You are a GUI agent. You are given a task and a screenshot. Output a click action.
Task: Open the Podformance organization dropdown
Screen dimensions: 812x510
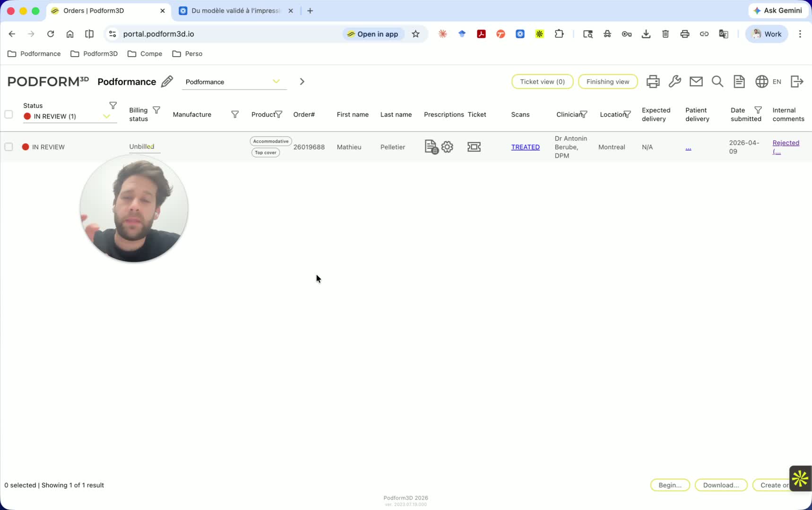coord(234,82)
